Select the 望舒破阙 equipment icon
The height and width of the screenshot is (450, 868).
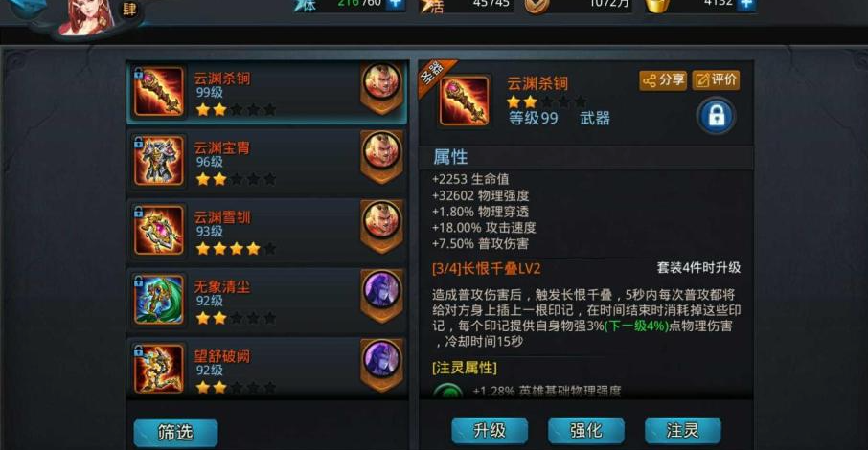[158, 368]
